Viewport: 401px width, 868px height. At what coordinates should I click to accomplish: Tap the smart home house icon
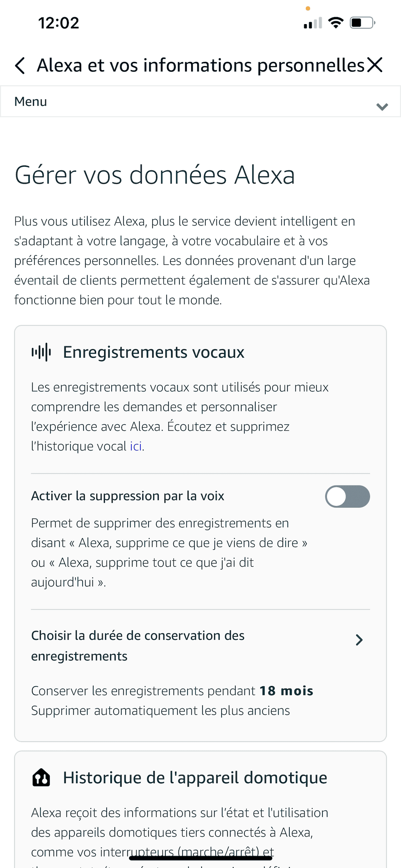(x=41, y=778)
